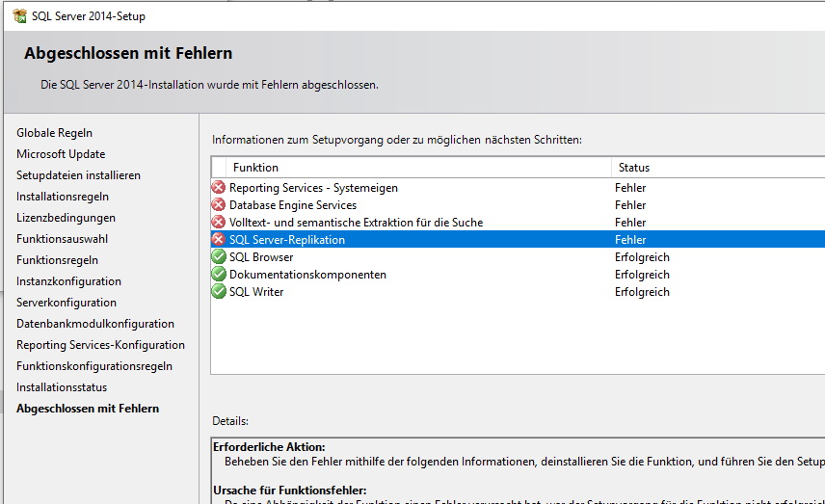The width and height of the screenshot is (825, 504).
Task: Click bold Abgeschlossen mit Fehlern sidebar step
Action: coord(88,409)
